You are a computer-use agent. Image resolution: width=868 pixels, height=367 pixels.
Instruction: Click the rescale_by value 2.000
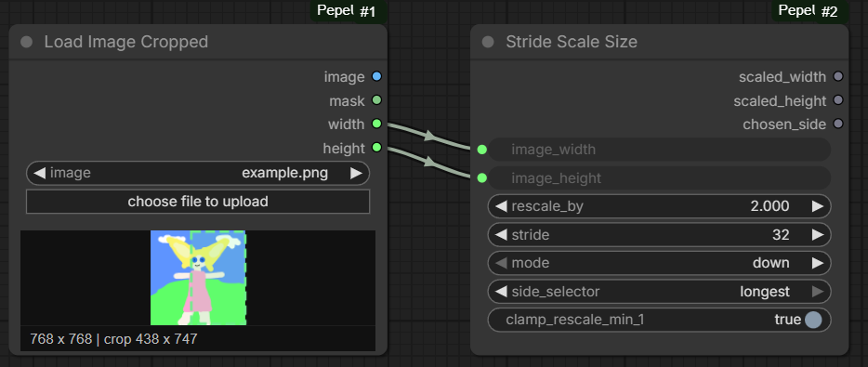coord(769,206)
